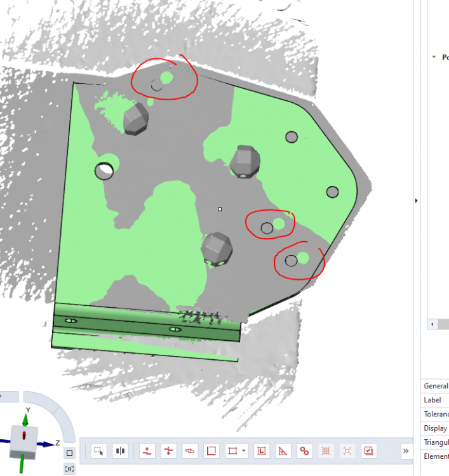This screenshot has height=476, width=449.
Task: Toggle the small square view button
Action: pos(69,453)
